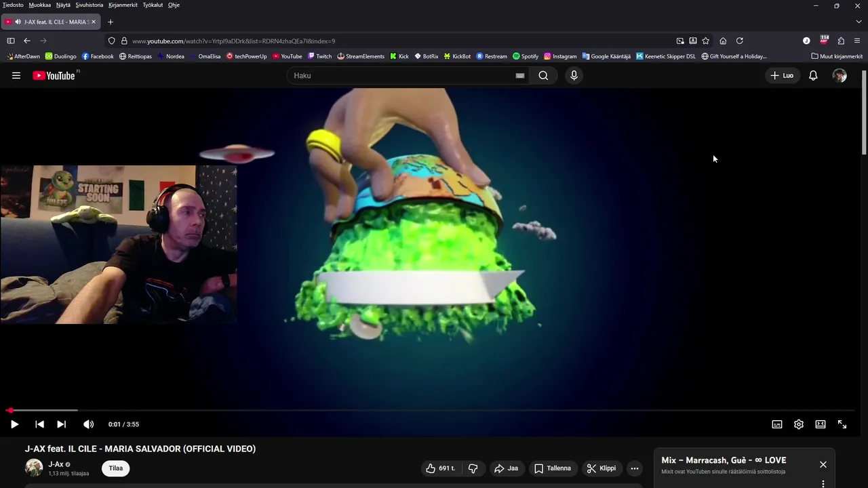This screenshot has width=868, height=488.
Task: Open the Muokkaa menu
Action: pos(40,5)
